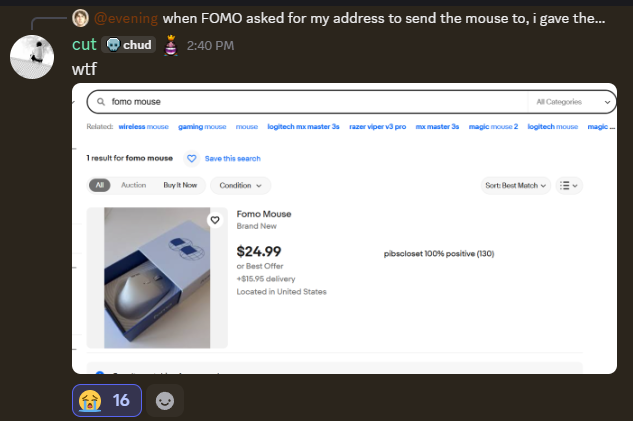Open the Fomo Mouse listing title
This screenshot has width=633, height=421.
[264, 214]
